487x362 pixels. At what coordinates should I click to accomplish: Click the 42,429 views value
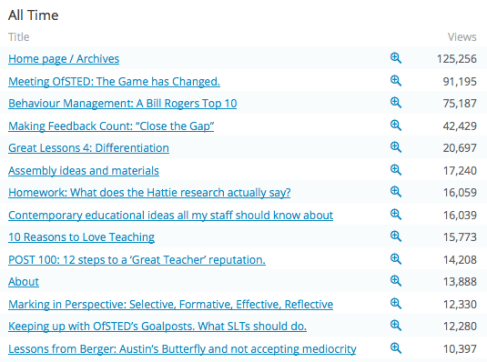coord(460,126)
